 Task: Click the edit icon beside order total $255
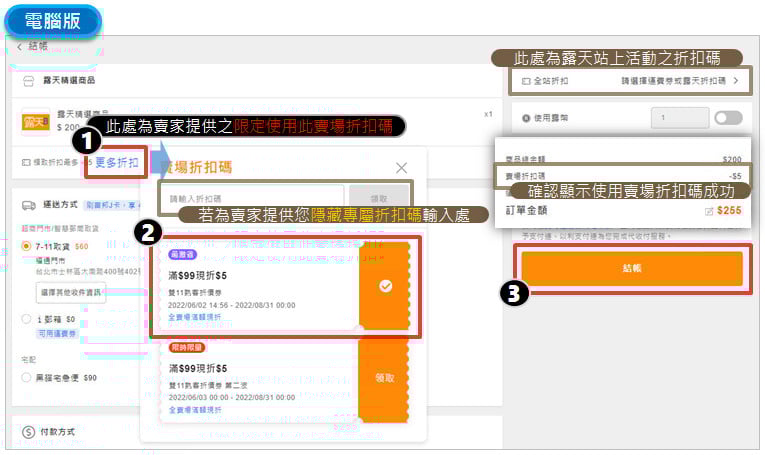coord(709,212)
